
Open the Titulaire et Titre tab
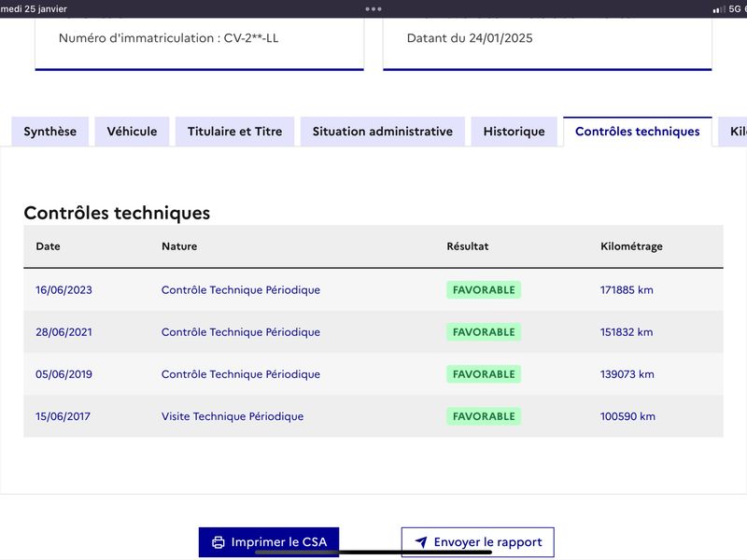(235, 132)
